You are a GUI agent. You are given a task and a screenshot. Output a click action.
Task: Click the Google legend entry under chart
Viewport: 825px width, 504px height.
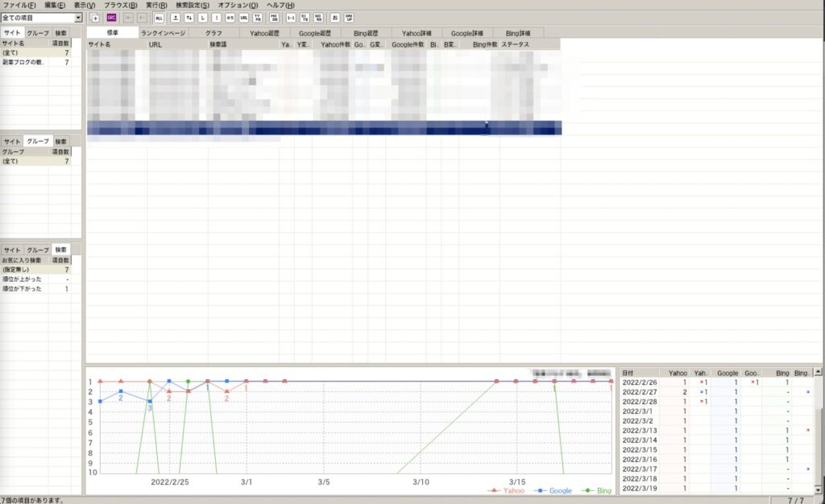553,491
